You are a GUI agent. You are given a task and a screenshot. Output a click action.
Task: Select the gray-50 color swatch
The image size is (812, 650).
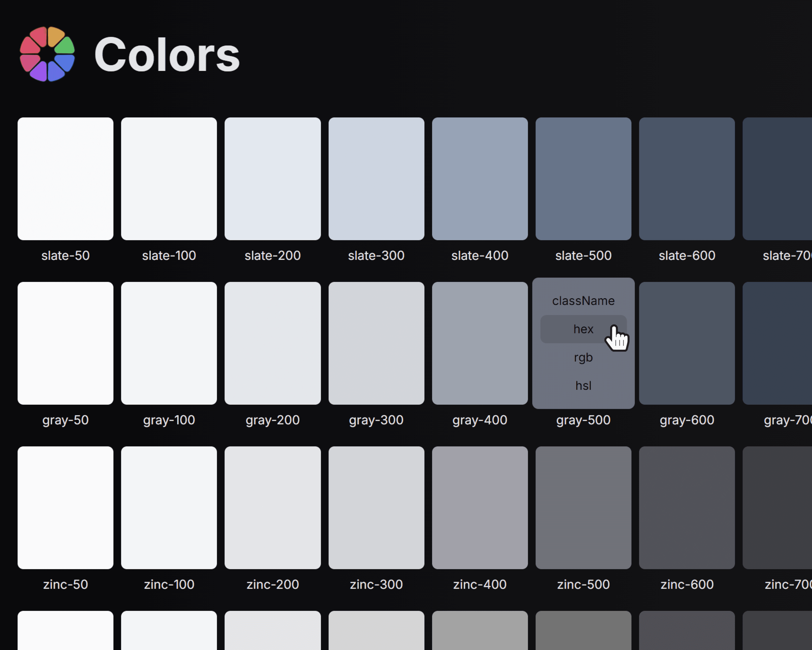(x=66, y=343)
